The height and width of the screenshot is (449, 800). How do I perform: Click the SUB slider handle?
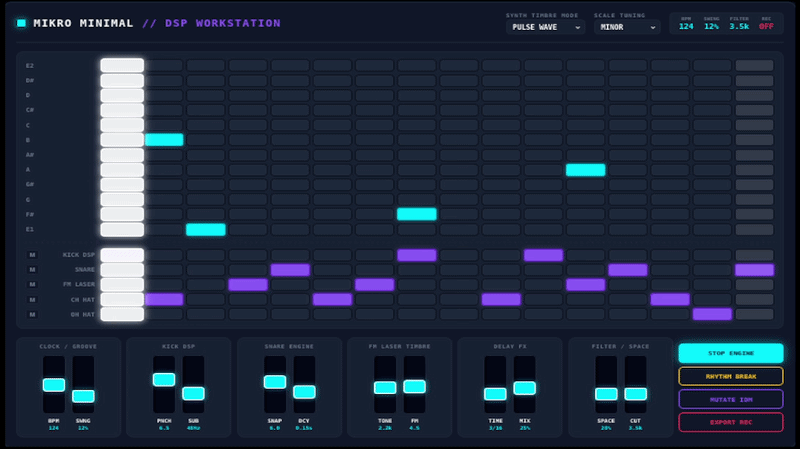[193, 393]
